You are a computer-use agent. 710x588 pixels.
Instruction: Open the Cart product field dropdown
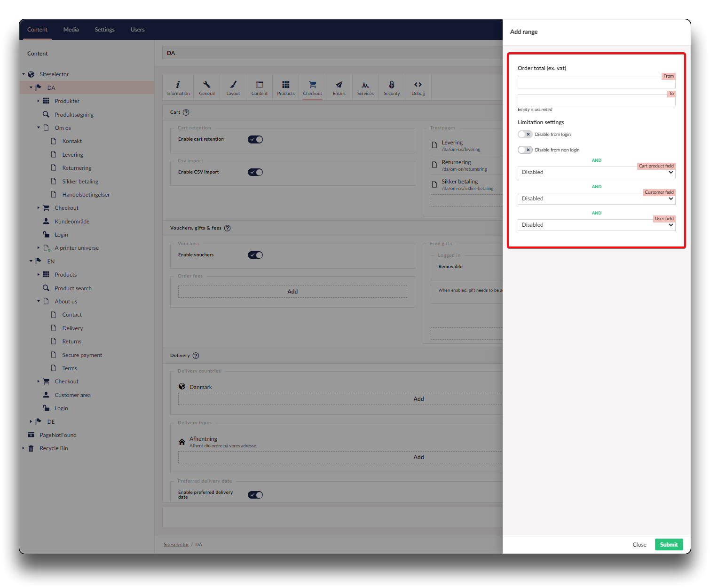tap(596, 173)
